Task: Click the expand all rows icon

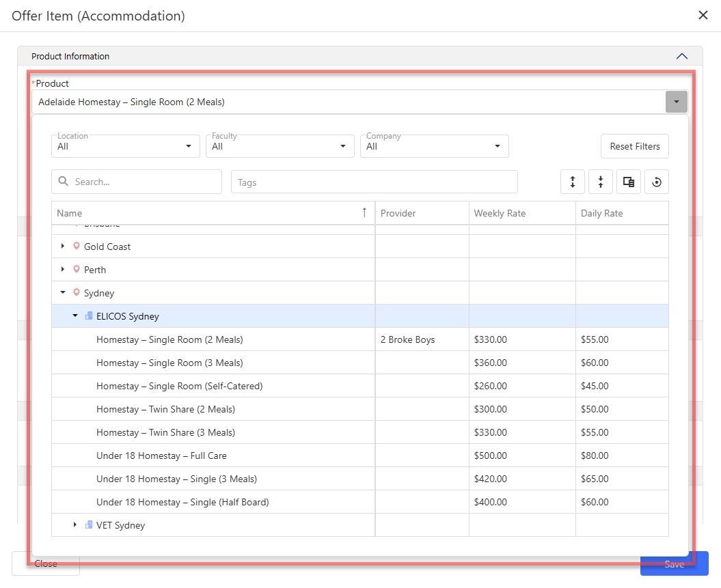Action: (573, 182)
